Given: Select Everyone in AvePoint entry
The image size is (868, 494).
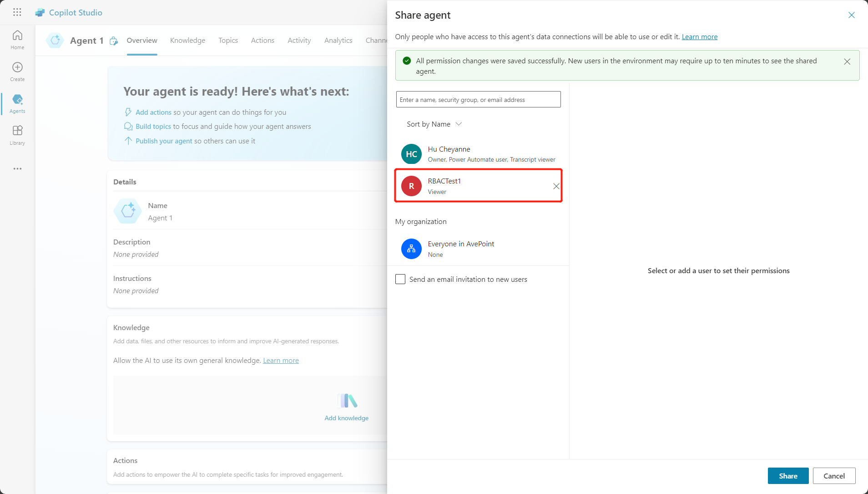Looking at the screenshot, I should point(478,249).
